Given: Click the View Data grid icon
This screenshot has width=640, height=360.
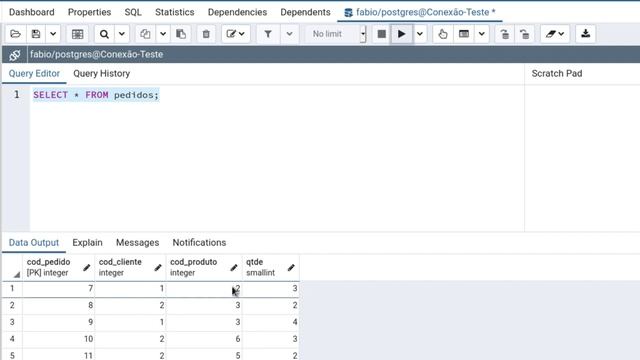Looking at the screenshot, I should tap(77, 34).
